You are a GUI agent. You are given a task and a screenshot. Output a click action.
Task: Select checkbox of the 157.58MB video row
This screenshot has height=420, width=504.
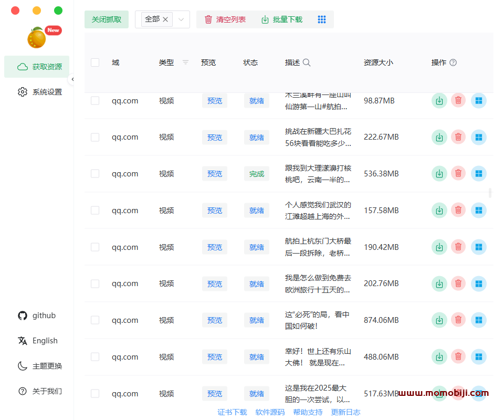[x=95, y=210]
